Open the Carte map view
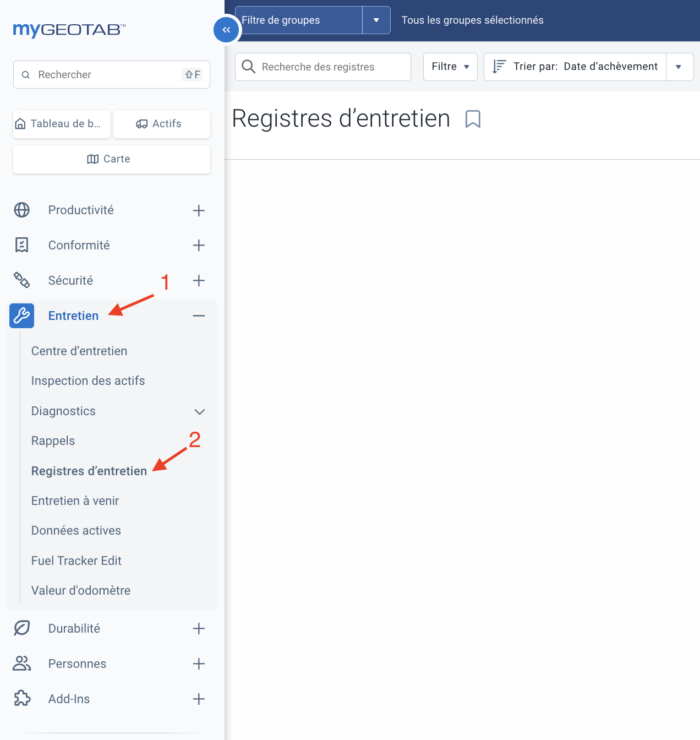The image size is (700, 740). coord(112,159)
